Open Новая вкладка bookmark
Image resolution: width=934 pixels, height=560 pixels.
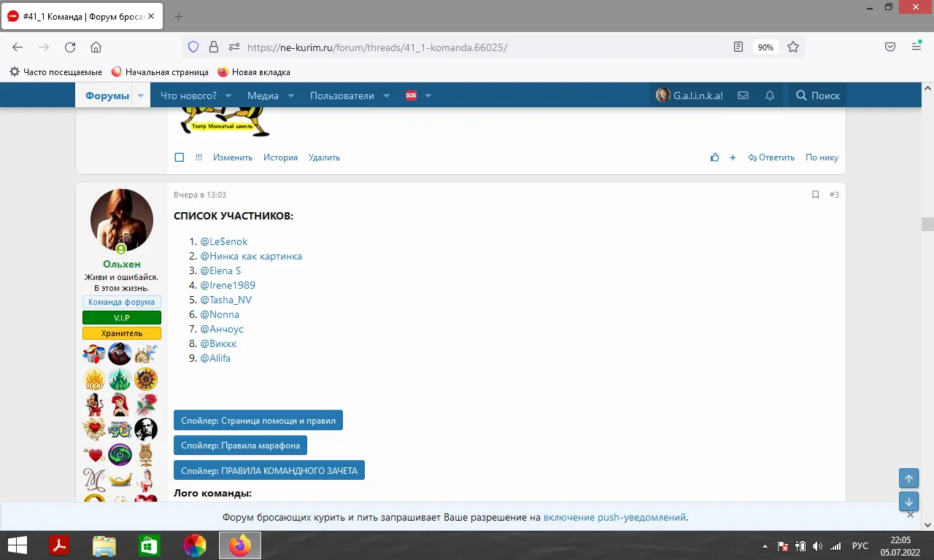[x=254, y=72]
